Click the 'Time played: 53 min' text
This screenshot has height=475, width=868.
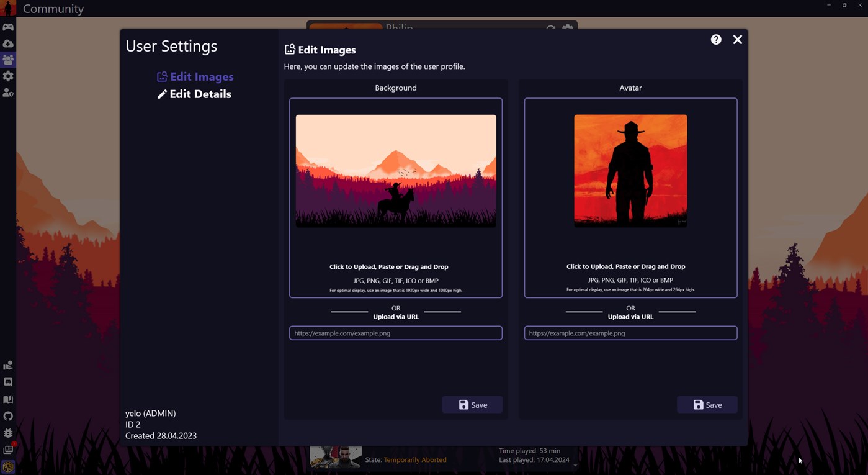pyautogui.click(x=530, y=451)
